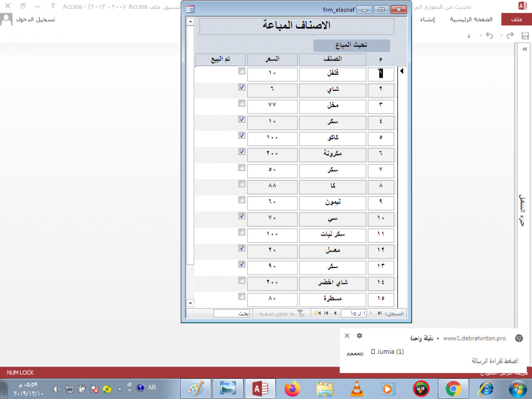Screen dimensions: 532x399
Task: Check the sold checkbox for فلفل row
Action: pos(242,71)
